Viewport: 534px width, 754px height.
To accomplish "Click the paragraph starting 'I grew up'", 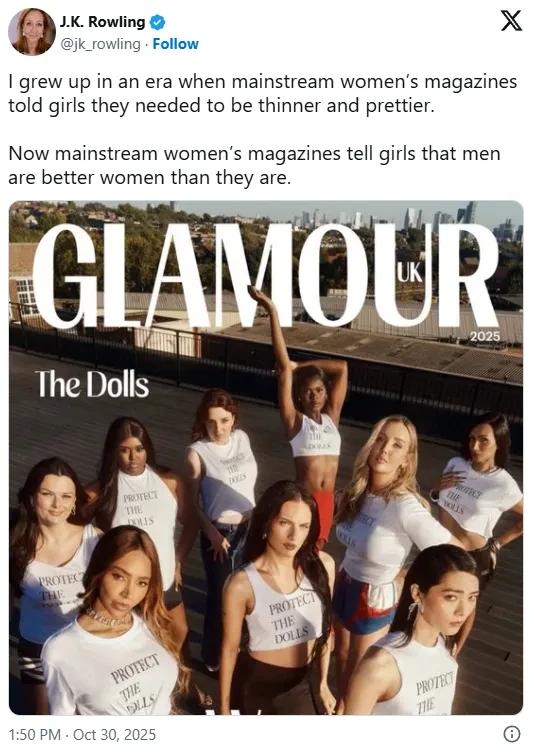I will [263, 93].
